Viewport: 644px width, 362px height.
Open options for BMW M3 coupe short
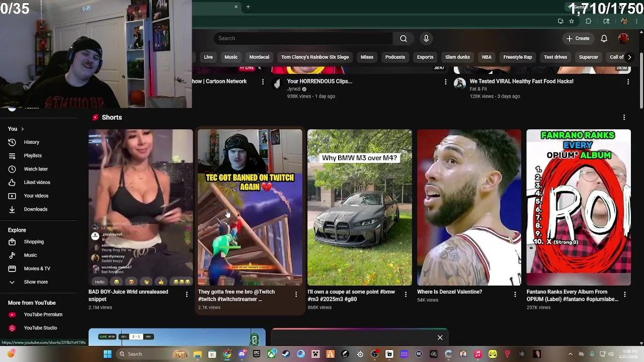click(406, 295)
